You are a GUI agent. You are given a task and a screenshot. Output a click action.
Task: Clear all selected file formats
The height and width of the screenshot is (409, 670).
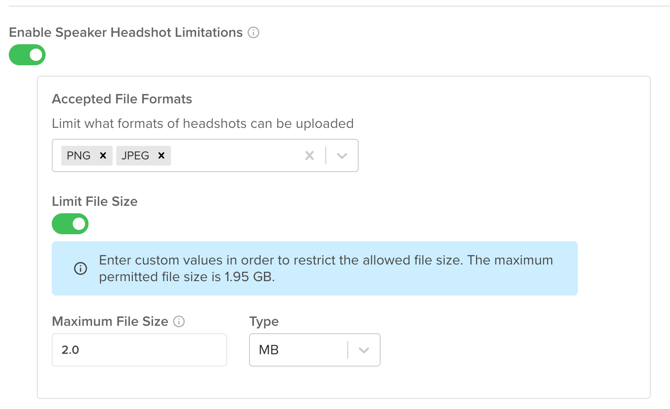(x=309, y=156)
